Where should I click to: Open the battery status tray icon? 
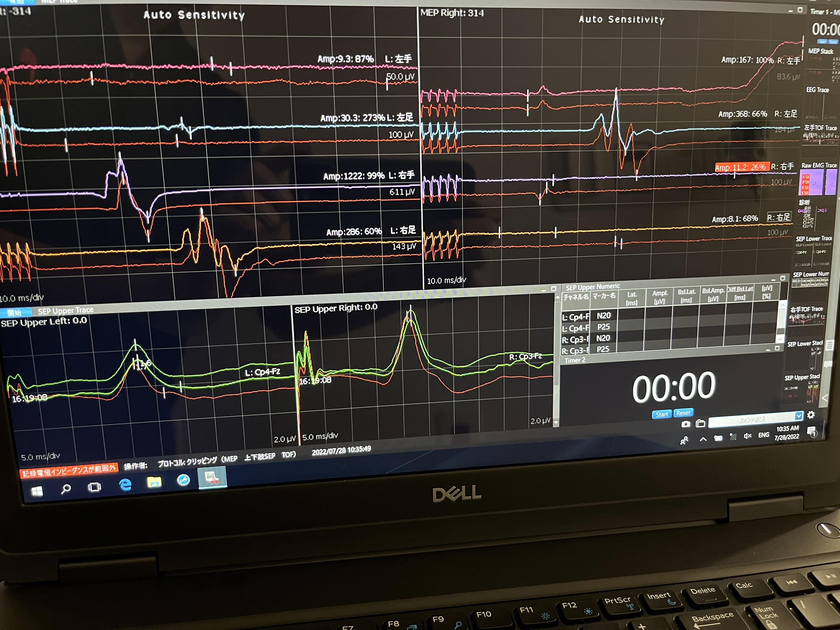tap(718, 438)
